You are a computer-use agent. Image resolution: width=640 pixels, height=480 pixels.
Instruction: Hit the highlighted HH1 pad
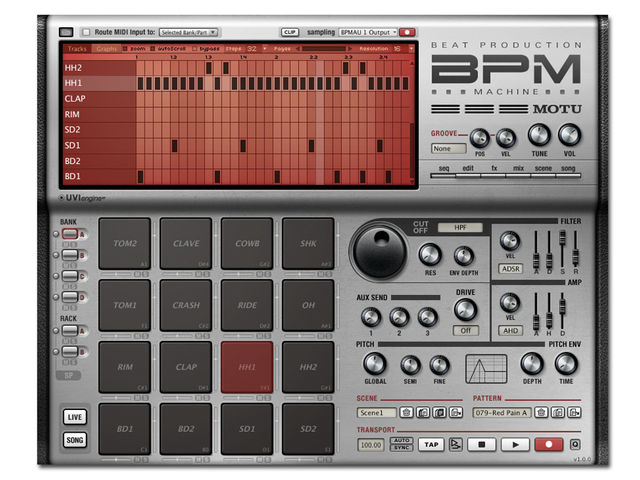[x=247, y=367]
